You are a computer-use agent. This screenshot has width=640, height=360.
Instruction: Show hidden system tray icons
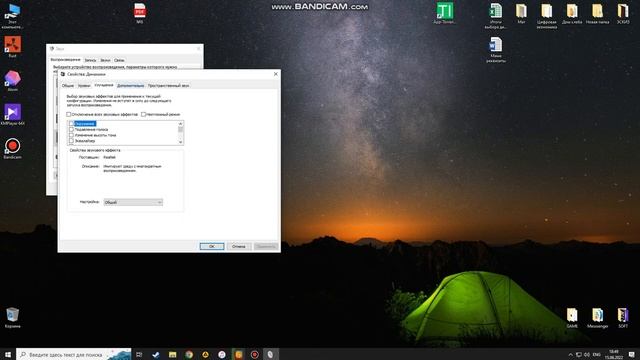pos(570,354)
